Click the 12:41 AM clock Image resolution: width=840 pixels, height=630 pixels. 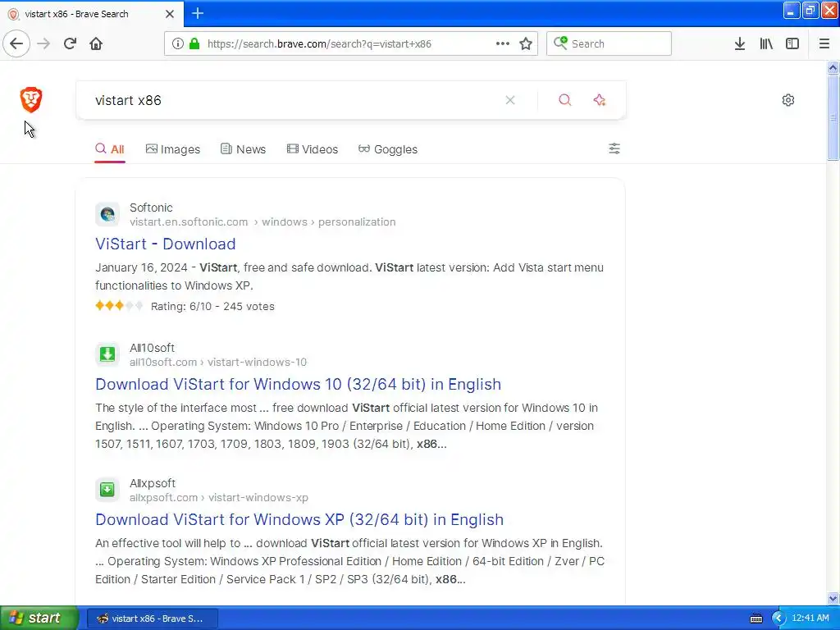810,619
